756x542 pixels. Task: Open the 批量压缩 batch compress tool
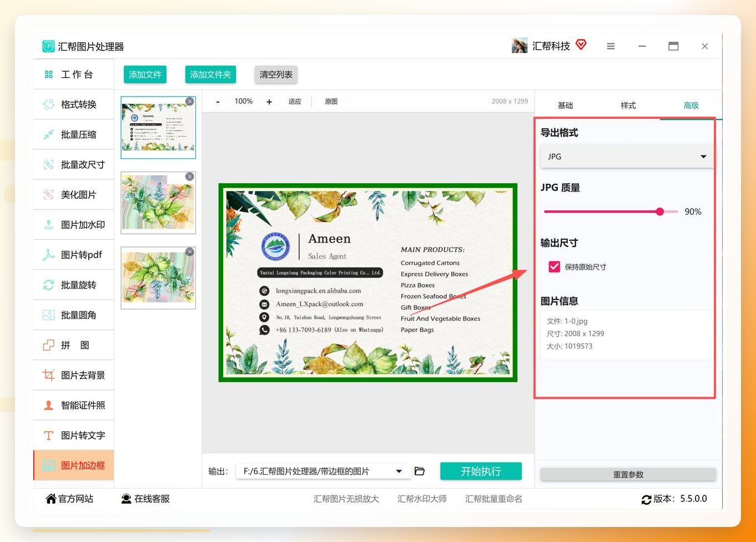[74, 134]
